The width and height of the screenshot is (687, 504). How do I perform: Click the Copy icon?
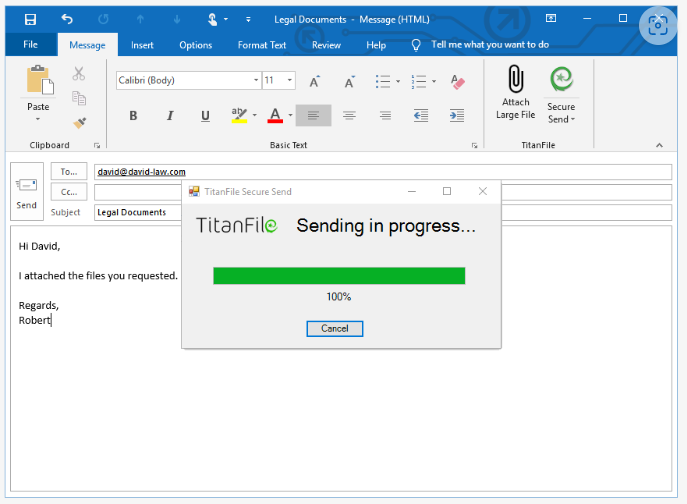pyautogui.click(x=79, y=98)
